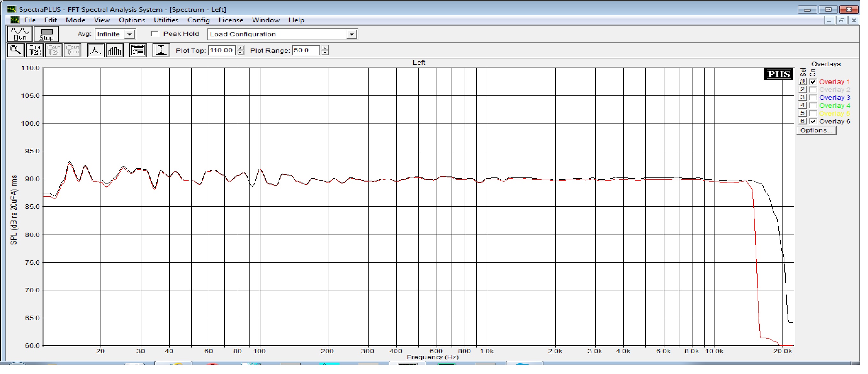Click the Set 4 overlay button

tap(803, 105)
